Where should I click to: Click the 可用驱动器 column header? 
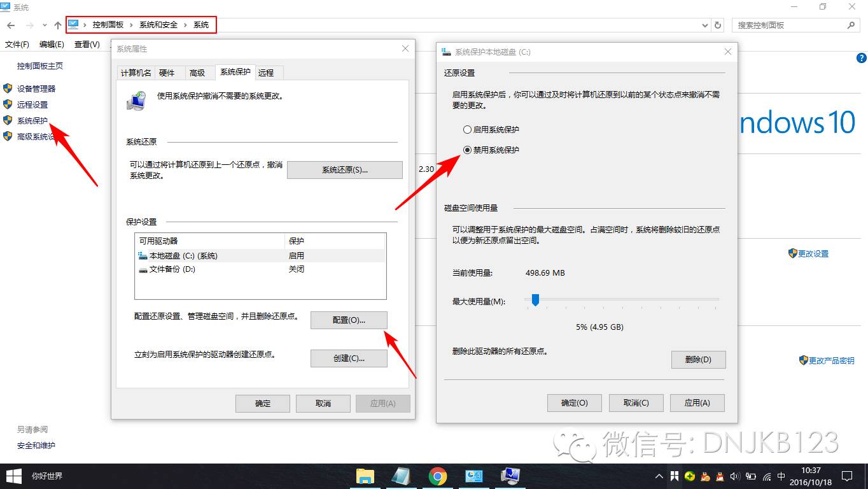(210, 241)
